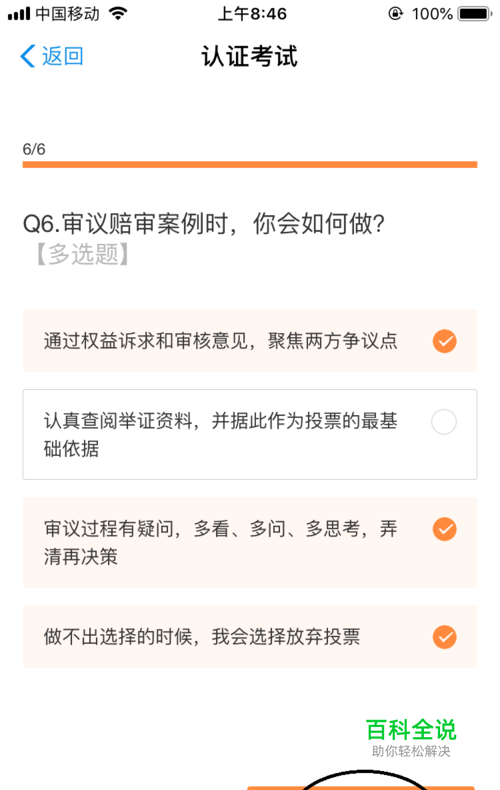The image size is (500, 790).
Task: Select option 审议过程有疑问 card
Action: pos(249,542)
